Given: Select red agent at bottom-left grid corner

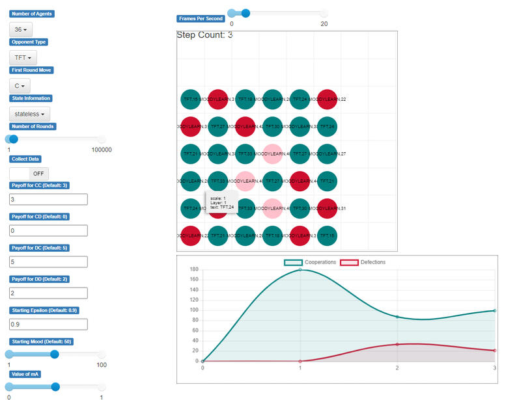Looking at the screenshot, I should tap(191, 235).
